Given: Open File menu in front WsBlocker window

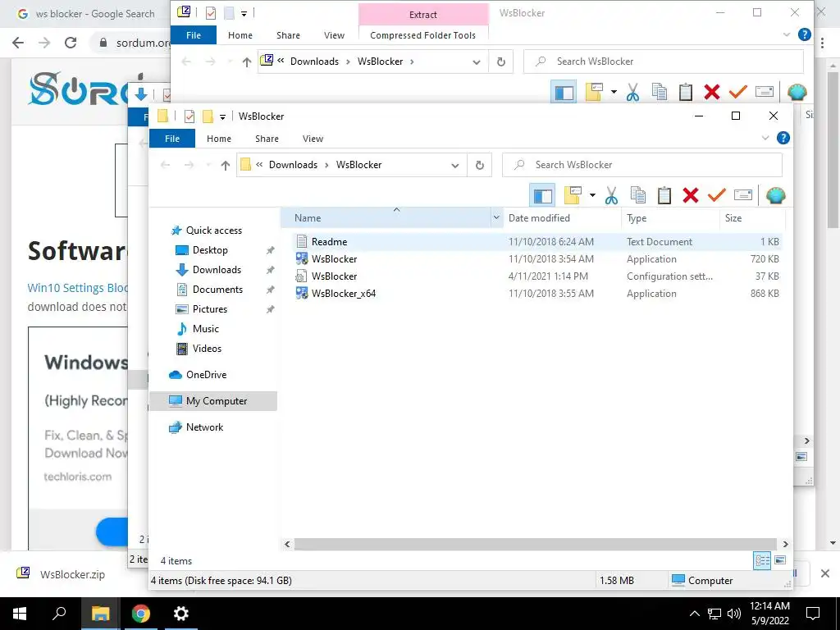Looking at the screenshot, I should click(x=172, y=138).
